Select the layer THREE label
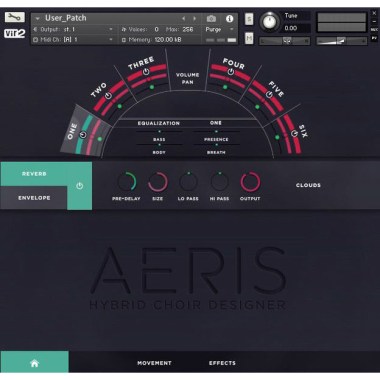 [141, 63]
